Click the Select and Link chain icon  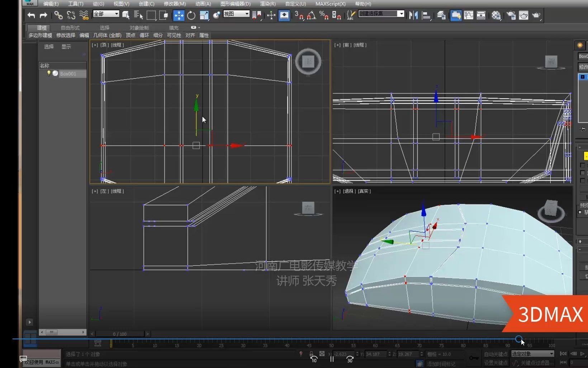click(58, 15)
